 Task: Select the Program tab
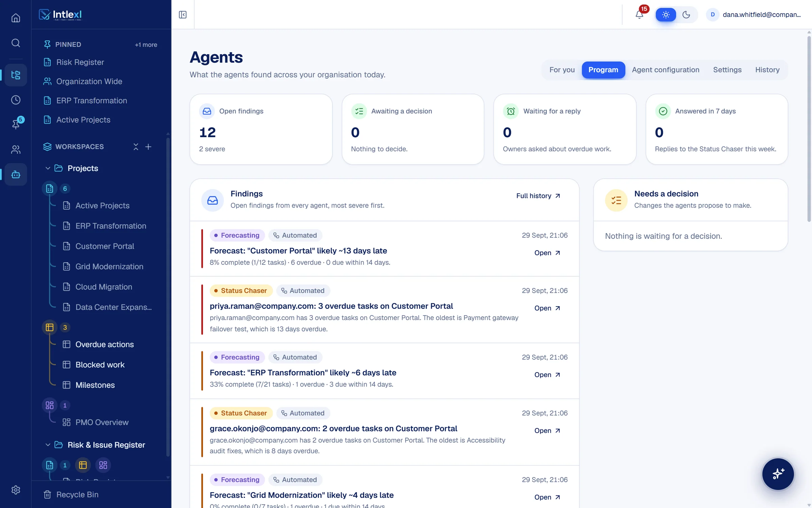coord(603,70)
